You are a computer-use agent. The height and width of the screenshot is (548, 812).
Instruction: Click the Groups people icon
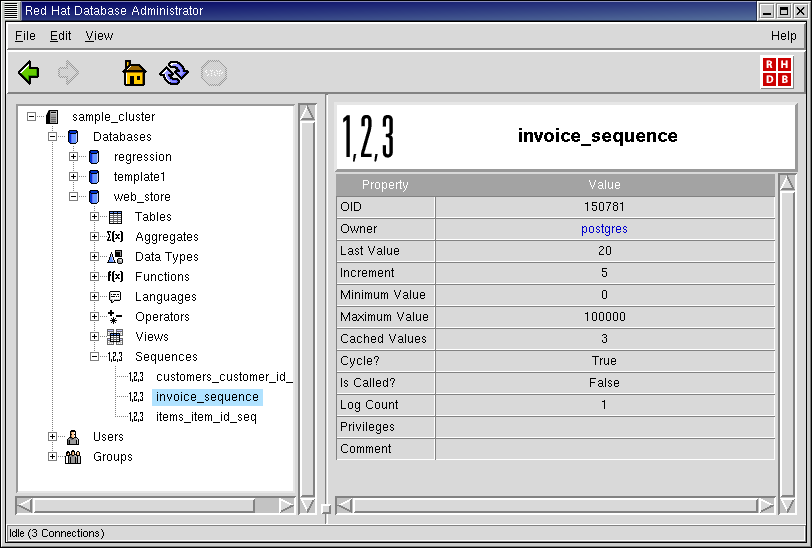click(73, 457)
